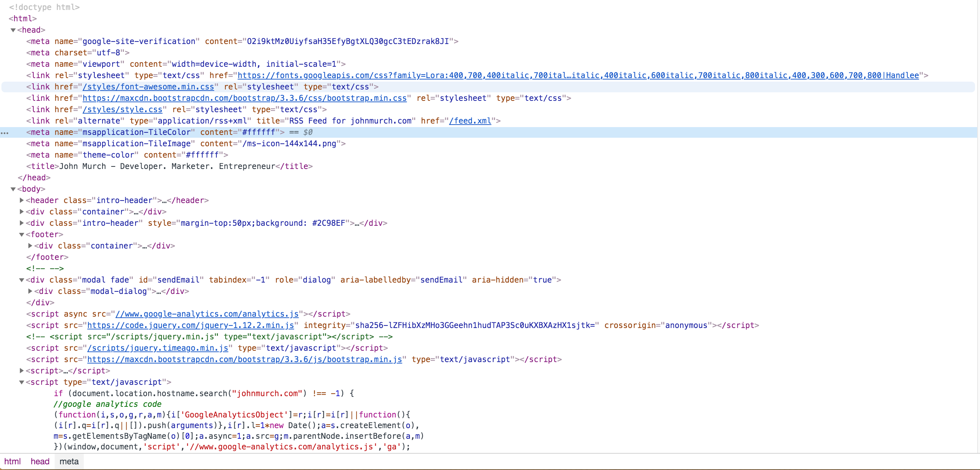
Task: Click the three-dots actions icon beside selected meta
Action: 5,133
